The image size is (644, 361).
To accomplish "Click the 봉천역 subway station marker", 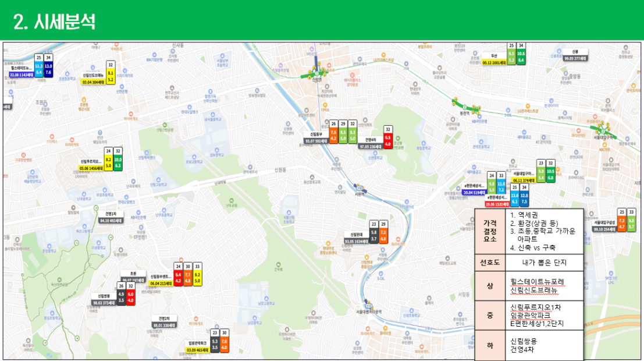I will (x=464, y=108).
